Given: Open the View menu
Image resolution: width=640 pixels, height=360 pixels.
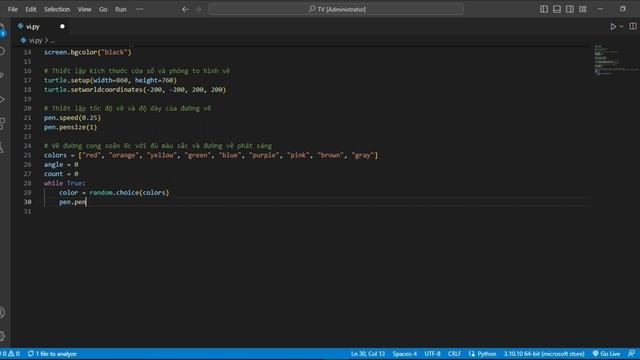Looking at the screenshot, I should (84, 9).
